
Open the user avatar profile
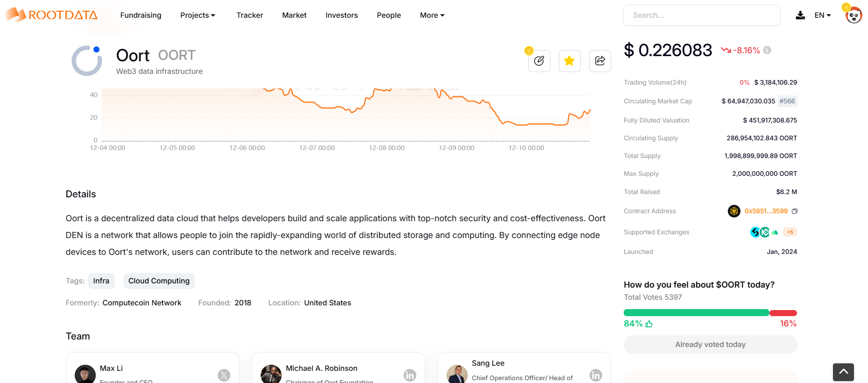[x=854, y=15]
